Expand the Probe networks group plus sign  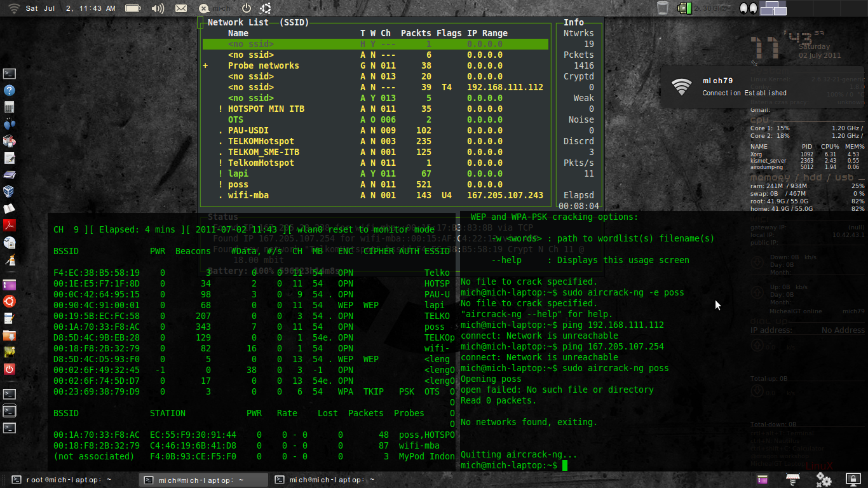(x=205, y=66)
